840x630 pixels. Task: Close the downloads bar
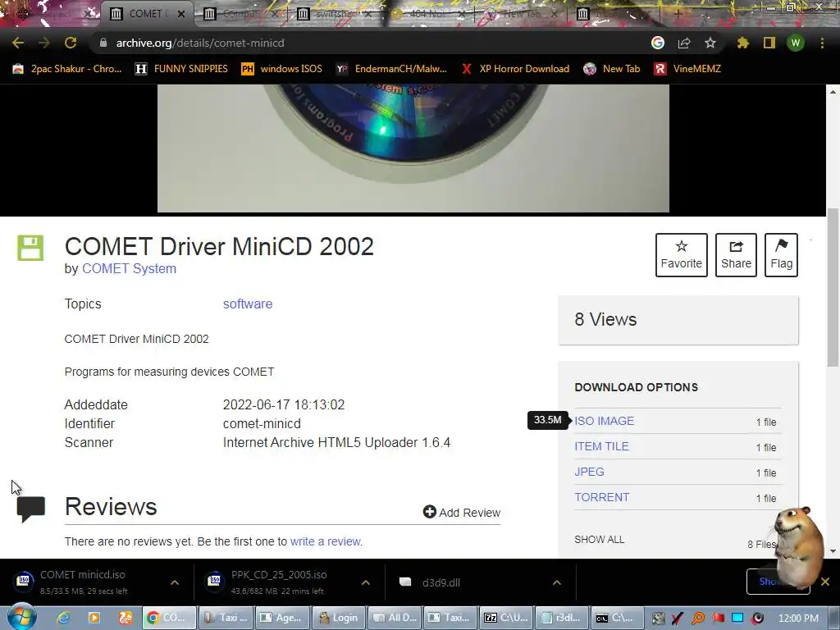click(x=825, y=582)
